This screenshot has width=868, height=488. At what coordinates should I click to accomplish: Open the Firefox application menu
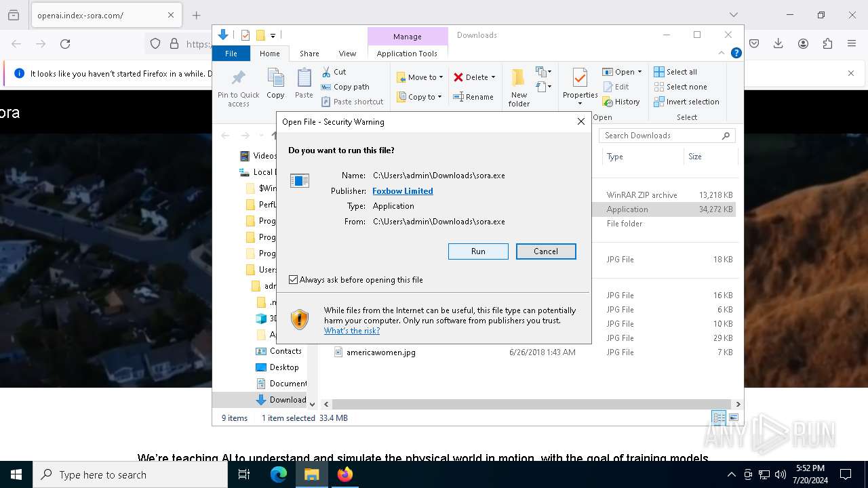tap(852, 44)
